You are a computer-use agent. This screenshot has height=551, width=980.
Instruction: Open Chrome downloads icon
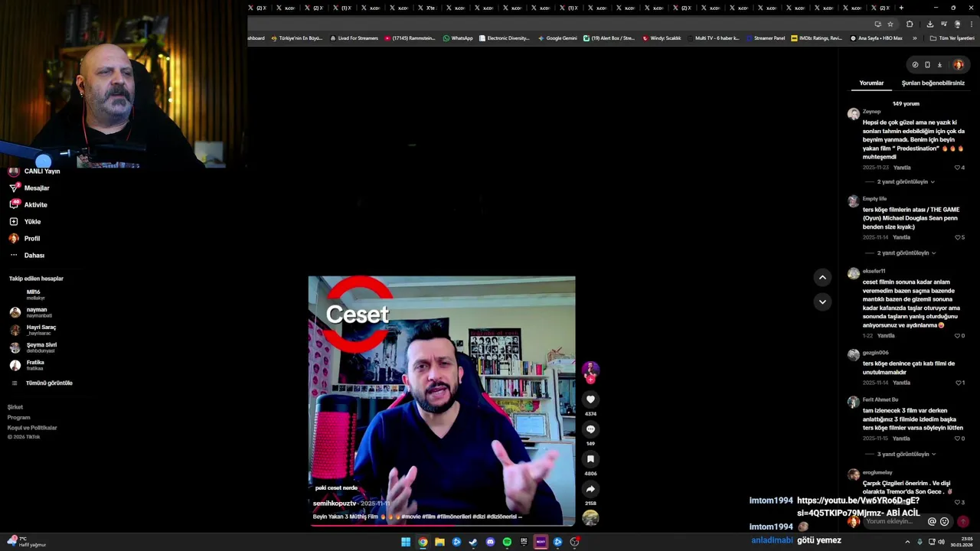pyautogui.click(x=929, y=24)
